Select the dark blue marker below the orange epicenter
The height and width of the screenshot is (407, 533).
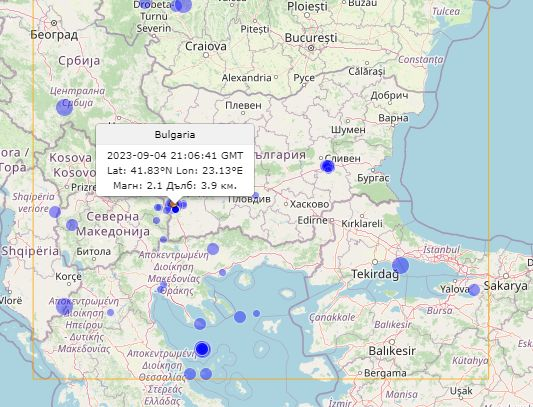click(x=175, y=210)
